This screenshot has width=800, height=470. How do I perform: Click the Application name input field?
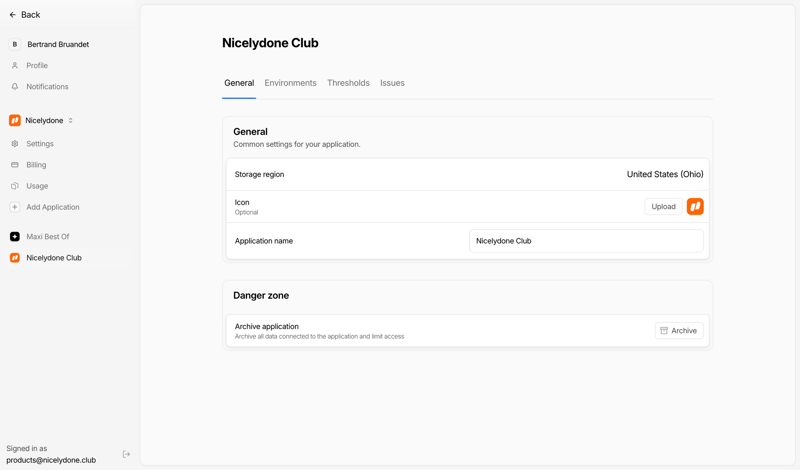tap(586, 241)
